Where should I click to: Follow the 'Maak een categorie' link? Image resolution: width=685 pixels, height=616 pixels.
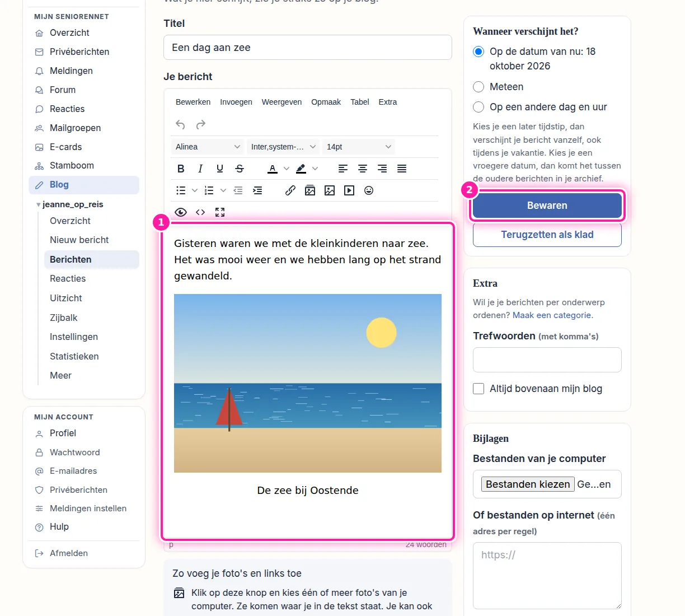point(552,315)
